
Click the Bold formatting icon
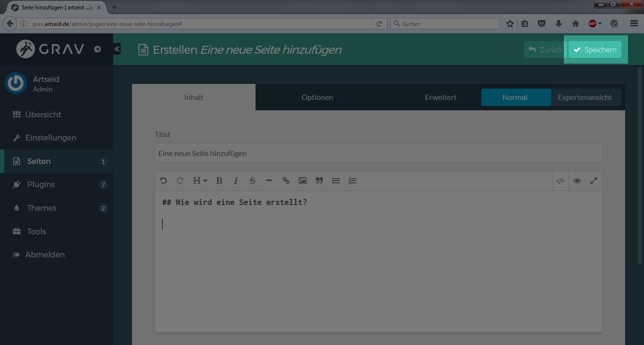tap(219, 181)
